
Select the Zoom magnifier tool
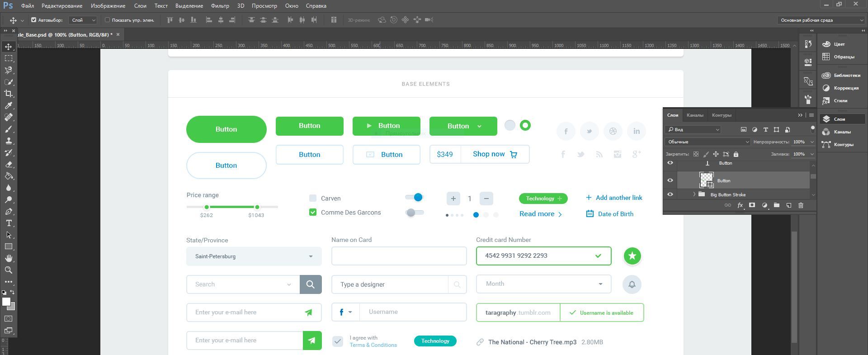tap(9, 270)
